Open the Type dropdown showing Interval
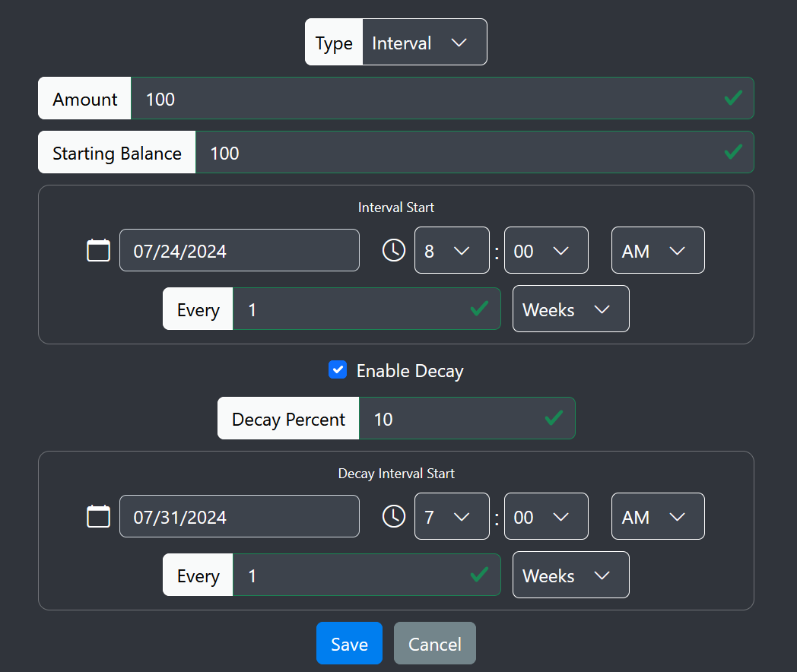This screenshot has width=797, height=672. [424, 42]
